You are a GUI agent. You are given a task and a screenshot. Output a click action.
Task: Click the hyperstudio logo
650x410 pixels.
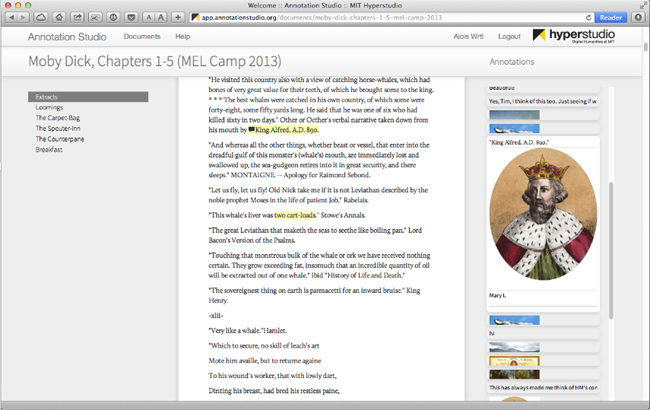[574, 36]
